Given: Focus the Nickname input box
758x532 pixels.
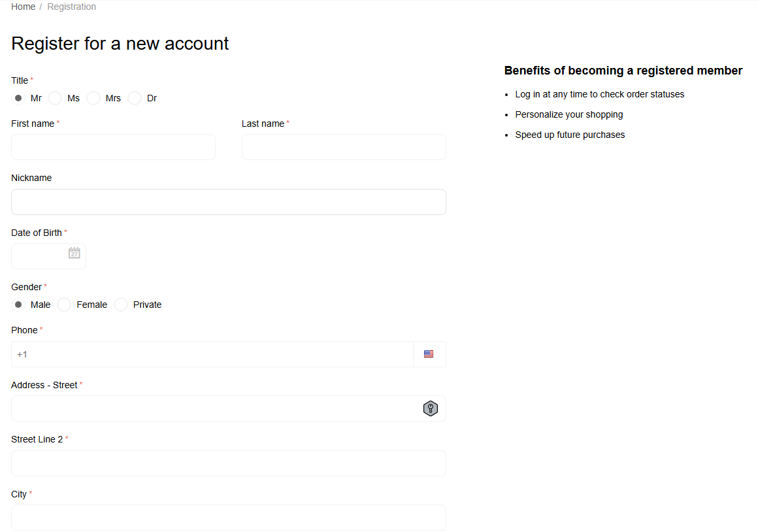Looking at the screenshot, I should pos(228,202).
